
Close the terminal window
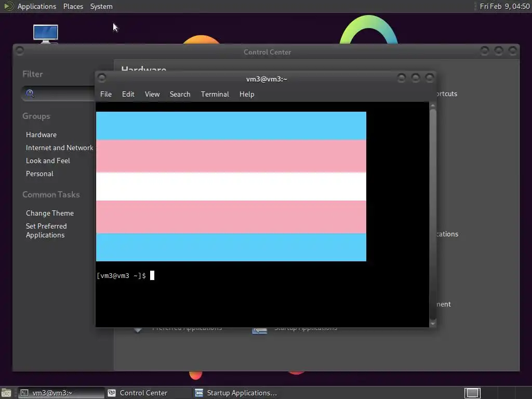tap(430, 78)
